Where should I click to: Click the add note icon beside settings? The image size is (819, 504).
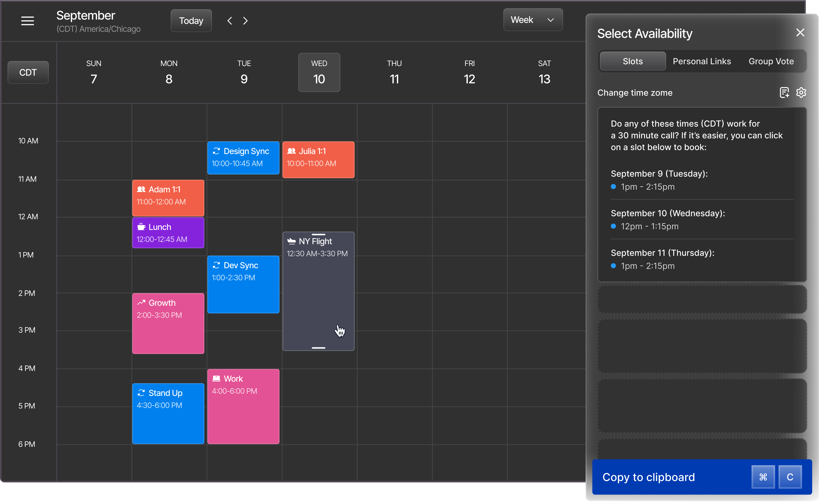click(x=784, y=92)
